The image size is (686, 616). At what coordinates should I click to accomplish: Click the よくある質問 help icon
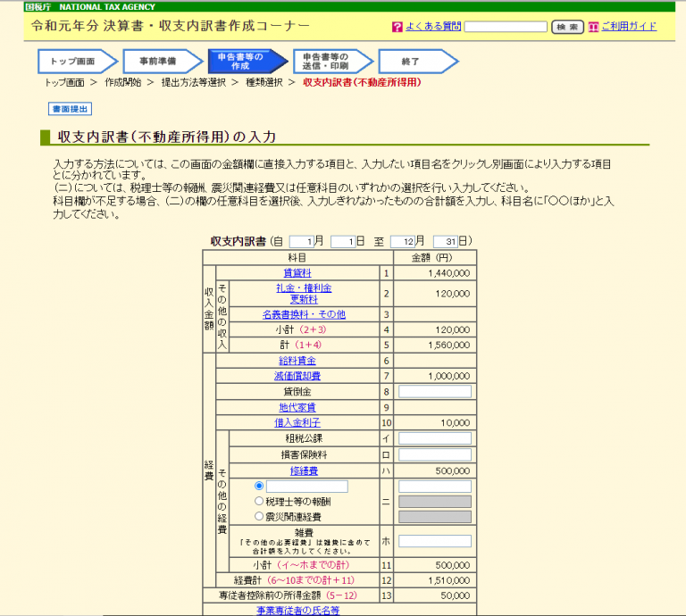(397, 27)
